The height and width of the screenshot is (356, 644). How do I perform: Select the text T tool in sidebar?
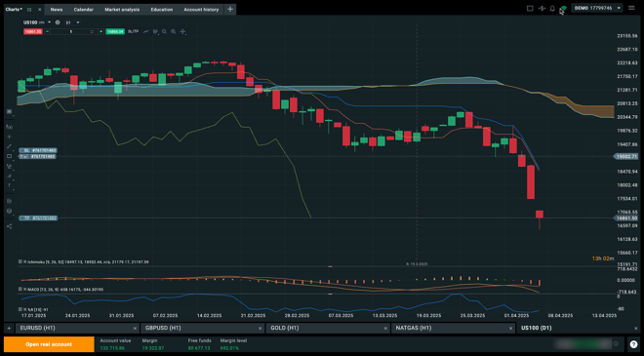tap(9, 185)
